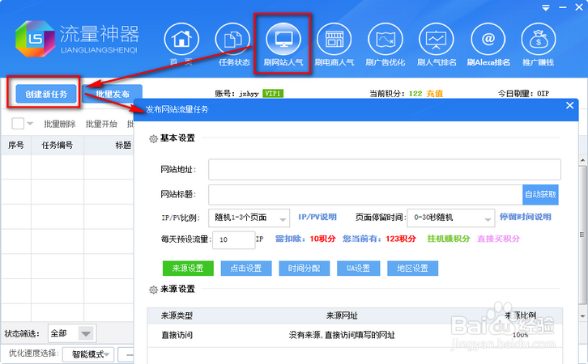Open the 推广赚钱 money bag icon
The width and height of the screenshot is (588, 364).
coord(538,40)
